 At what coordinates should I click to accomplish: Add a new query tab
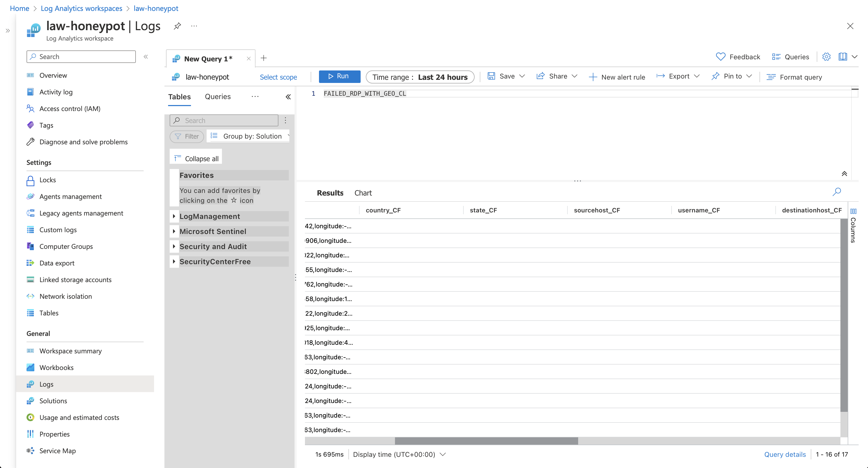[x=264, y=58]
